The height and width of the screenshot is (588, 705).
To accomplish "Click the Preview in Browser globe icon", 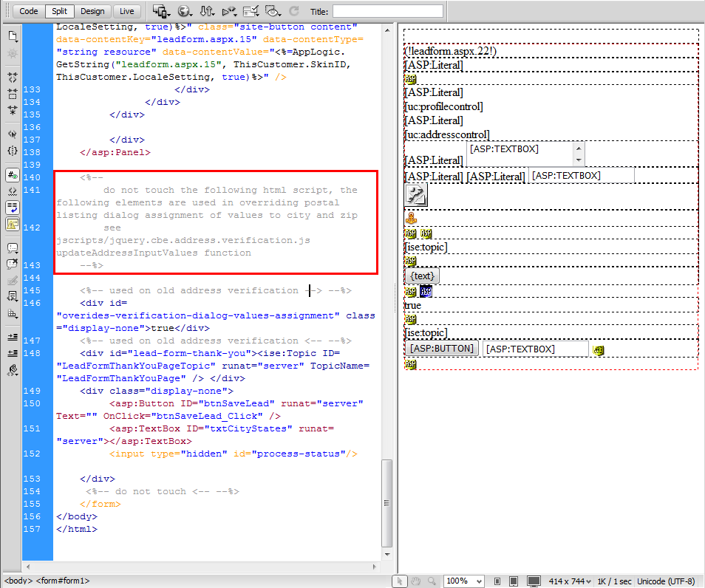I will click(x=185, y=11).
